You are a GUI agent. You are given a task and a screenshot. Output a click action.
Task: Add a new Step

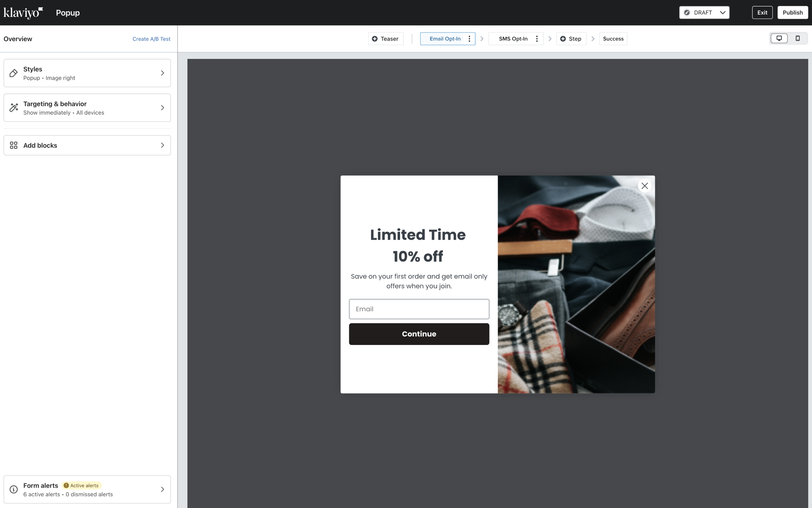[571, 39]
